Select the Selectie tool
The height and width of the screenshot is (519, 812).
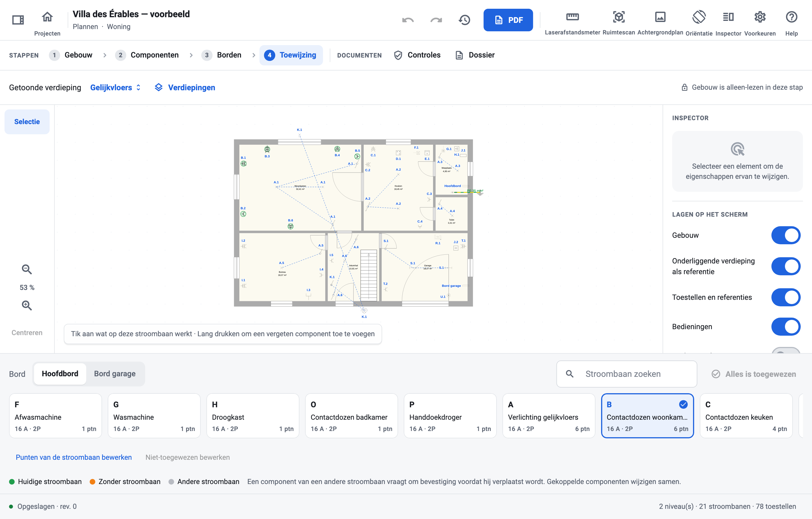tap(27, 122)
